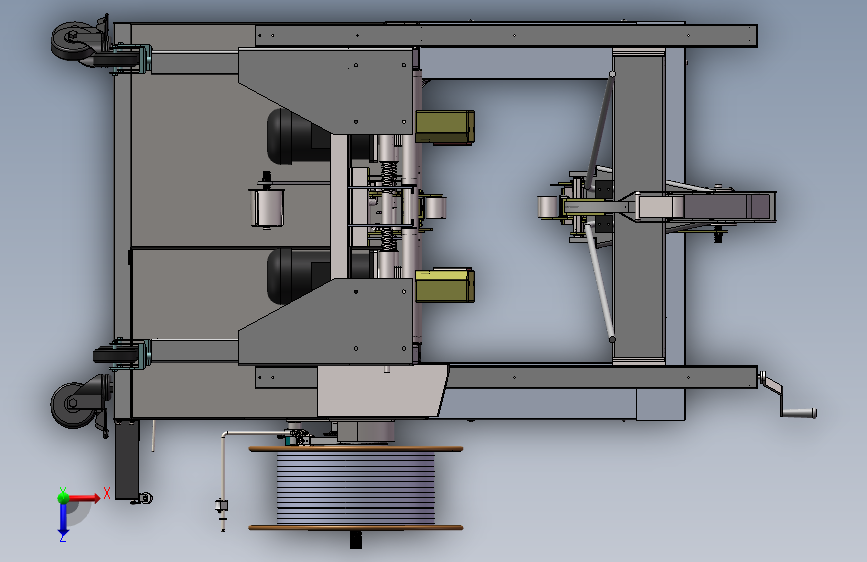Select the dark vertical leg at bottom left
867x562 pixels.
pos(127,460)
